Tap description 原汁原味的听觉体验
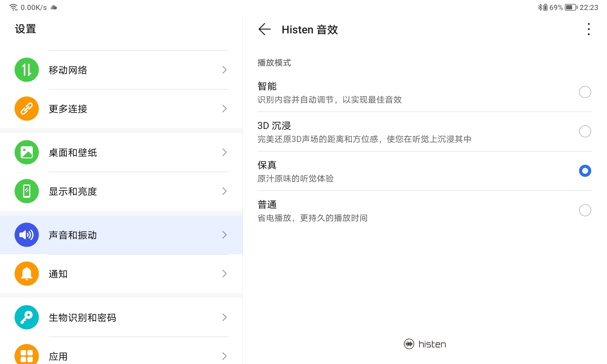Viewport: 607px width, 364px height. pyautogui.click(x=296, y=178)
